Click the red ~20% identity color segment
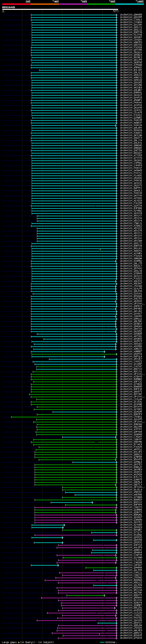 click(16, 4)
